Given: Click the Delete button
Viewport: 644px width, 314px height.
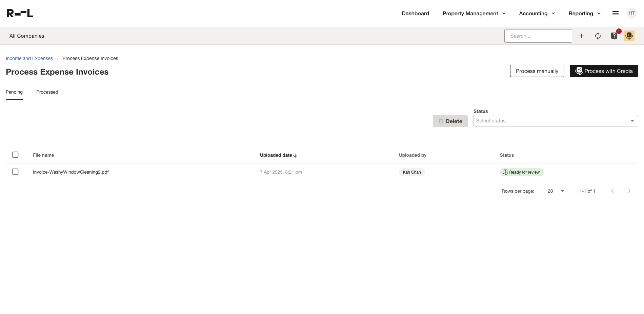Looking at the screenshot, I should click(x=450, y=121).
